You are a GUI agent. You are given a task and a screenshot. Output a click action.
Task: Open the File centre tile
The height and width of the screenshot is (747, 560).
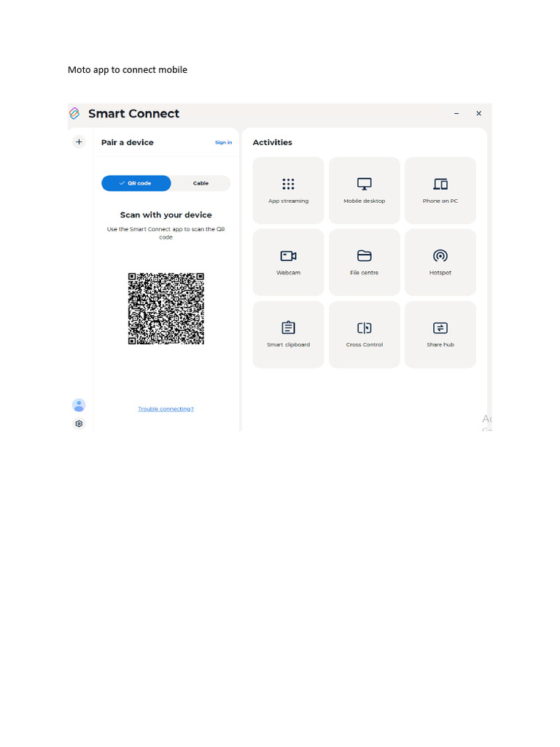coord(365,262)
